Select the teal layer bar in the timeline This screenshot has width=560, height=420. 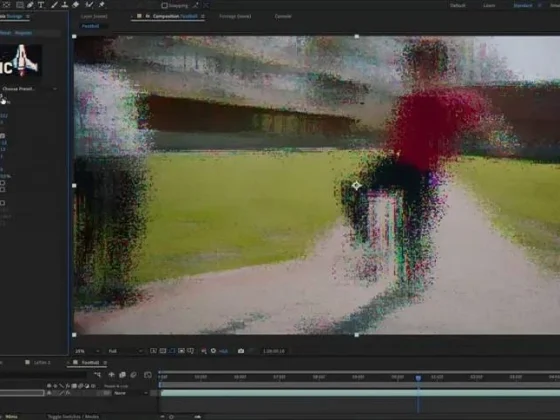pos(360,393)
